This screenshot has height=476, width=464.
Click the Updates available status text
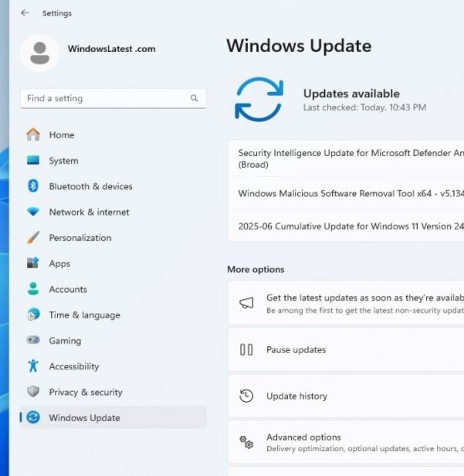coord(351,93)
